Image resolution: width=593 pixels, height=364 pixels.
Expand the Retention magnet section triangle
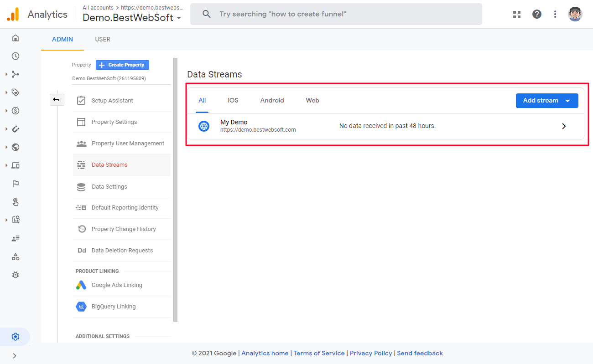[x=6, y=129]
